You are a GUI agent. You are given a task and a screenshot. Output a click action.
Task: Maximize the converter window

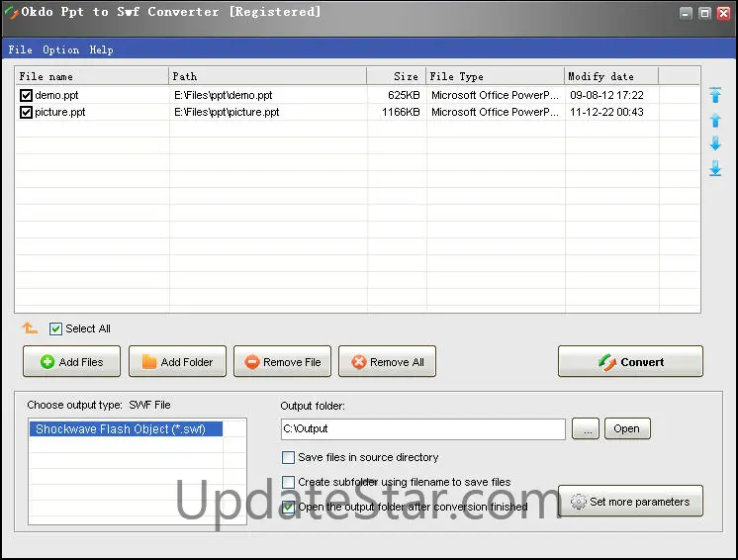coord(704,13)
